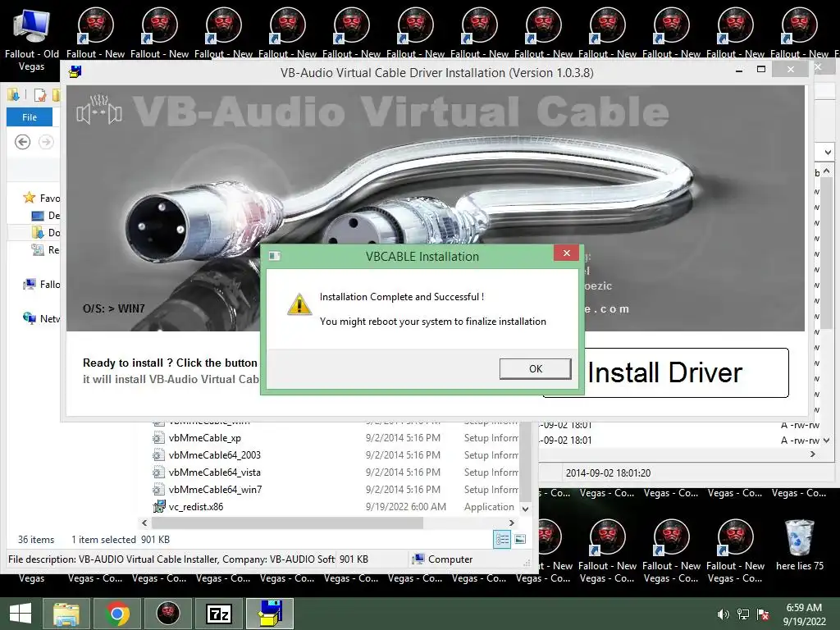The height and width of the screenshot is (630, 840).
Task: Click the '36 items' status text
Action: [x=36, y=540]
